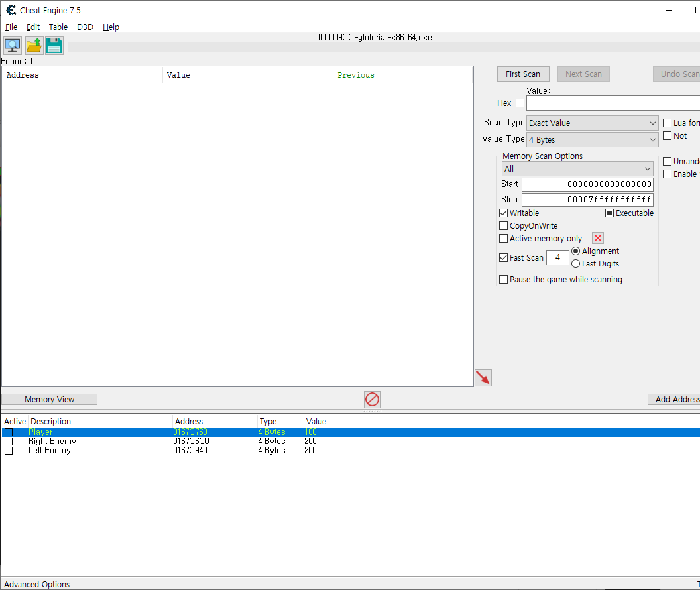Open the Scan Type dropdown
This screenshot has height=590, width=700.
click(x=593, y=123)
